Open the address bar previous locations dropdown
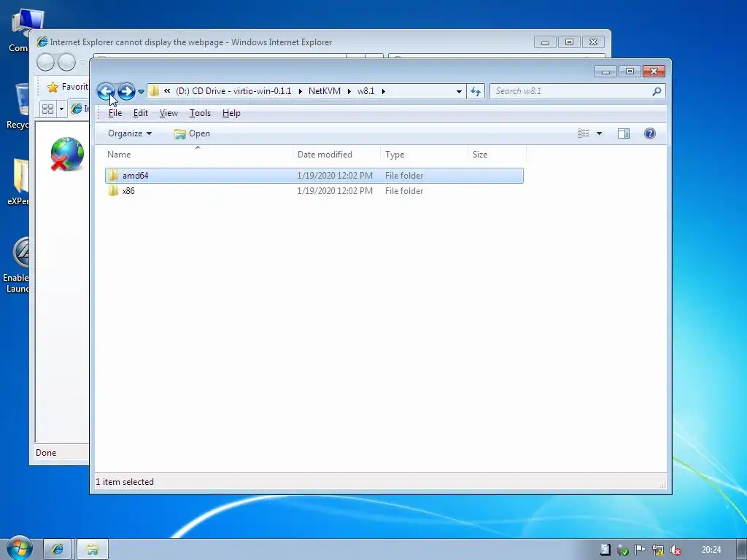 [459, 91]
